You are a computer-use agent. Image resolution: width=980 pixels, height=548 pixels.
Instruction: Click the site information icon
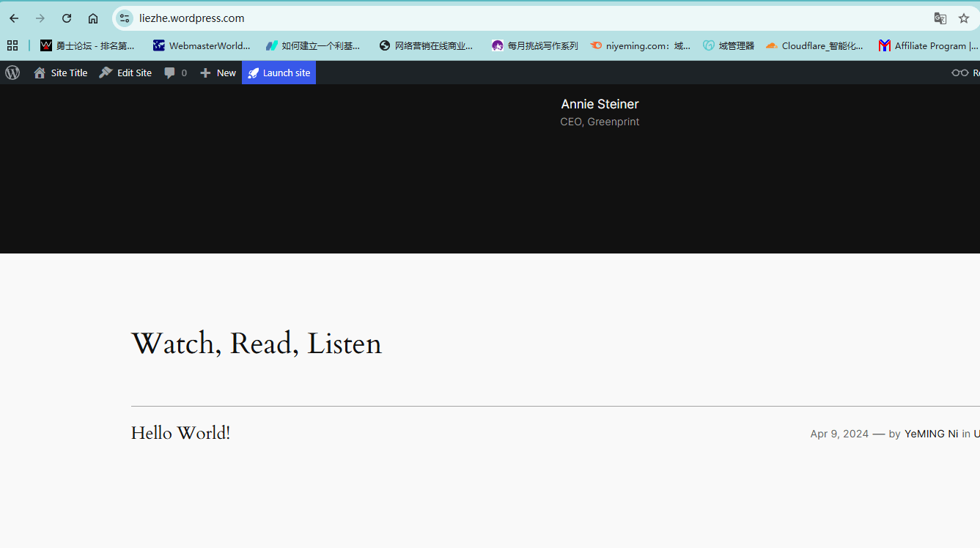[125, 18]
